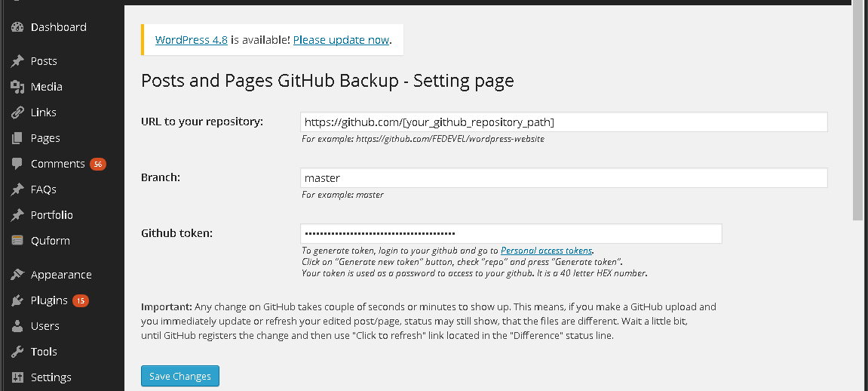This screenshot has height=391, width=868.
Task: Click the Comments speech bubble icon
Action: pyautogui.click(x=17, y=164)
